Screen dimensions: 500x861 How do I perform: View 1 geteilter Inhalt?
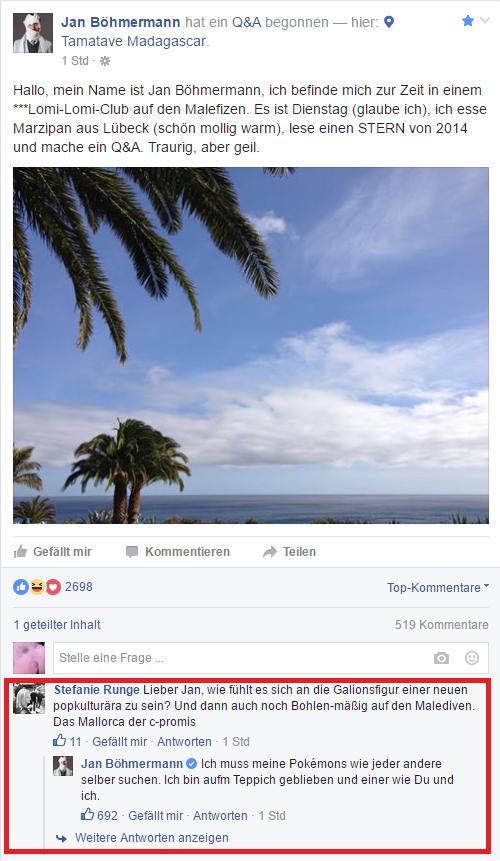pos(57,625)
